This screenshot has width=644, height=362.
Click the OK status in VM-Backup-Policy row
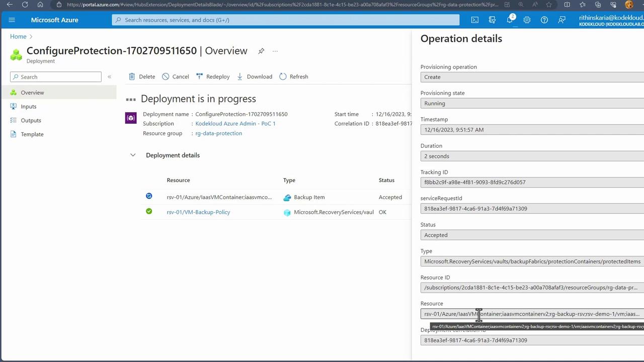(383, 212)
